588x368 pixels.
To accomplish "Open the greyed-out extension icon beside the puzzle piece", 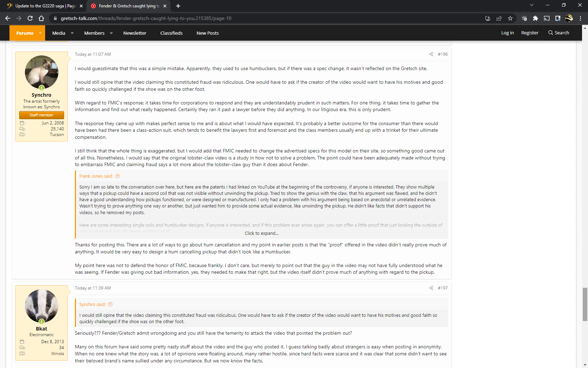I will click(x=524, y=18).
